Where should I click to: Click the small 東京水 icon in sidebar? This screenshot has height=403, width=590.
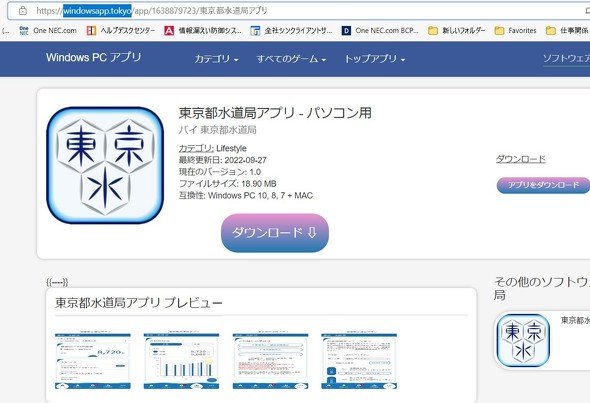523,341
